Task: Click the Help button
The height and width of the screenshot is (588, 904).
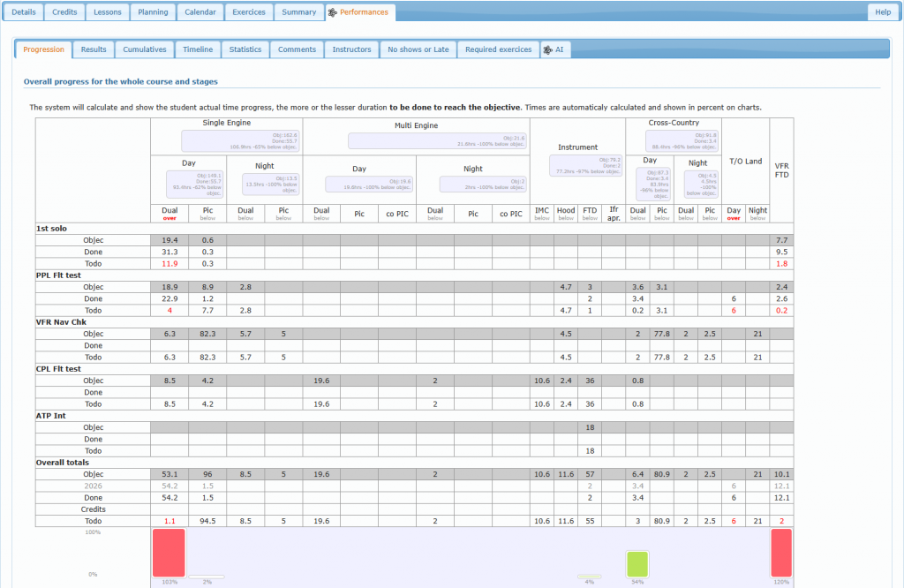Action: 883,12
